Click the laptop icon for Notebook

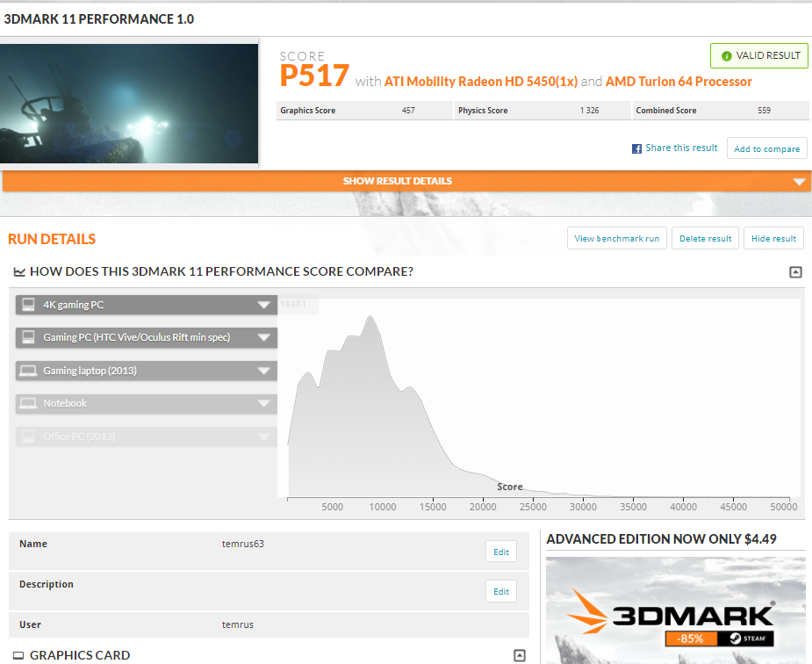click(x=28, y=403)
